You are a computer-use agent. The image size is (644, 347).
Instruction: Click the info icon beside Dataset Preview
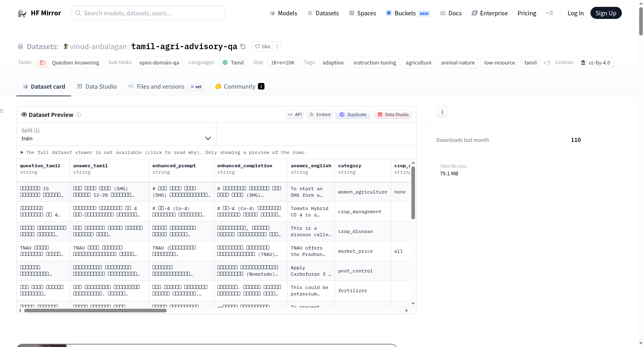[78, 115]
